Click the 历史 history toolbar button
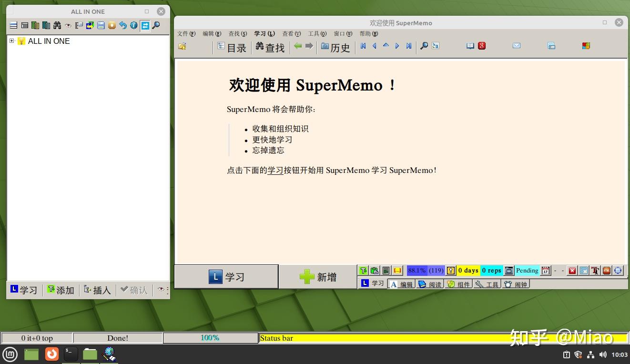The height and width of the screenshot is (364, 630). 335,47
